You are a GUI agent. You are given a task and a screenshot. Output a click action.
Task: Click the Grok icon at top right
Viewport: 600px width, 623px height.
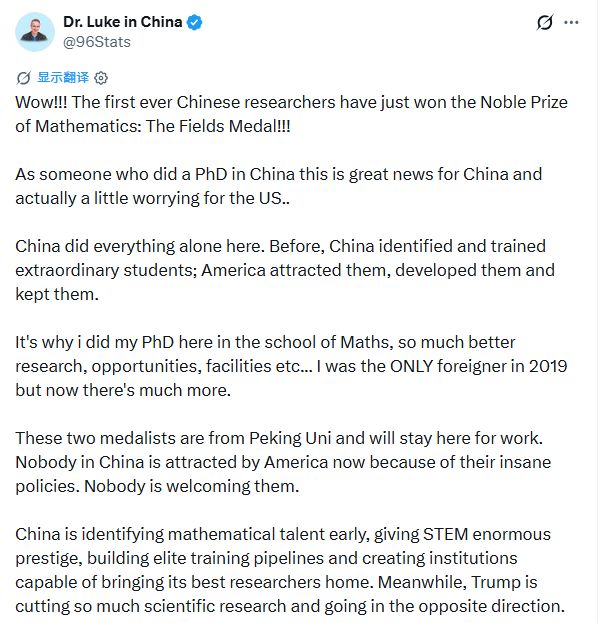pyautogui.click(x=545, y=22)
